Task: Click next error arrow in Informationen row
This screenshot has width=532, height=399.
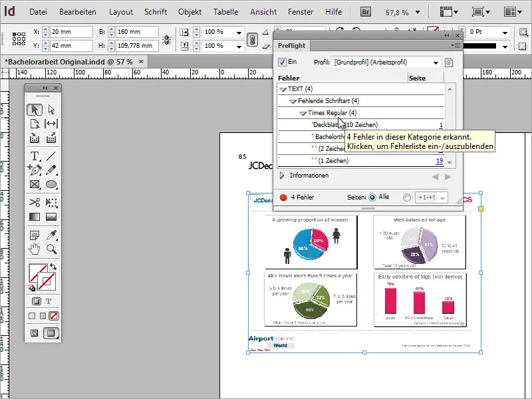Action: [x=448, y=177]
